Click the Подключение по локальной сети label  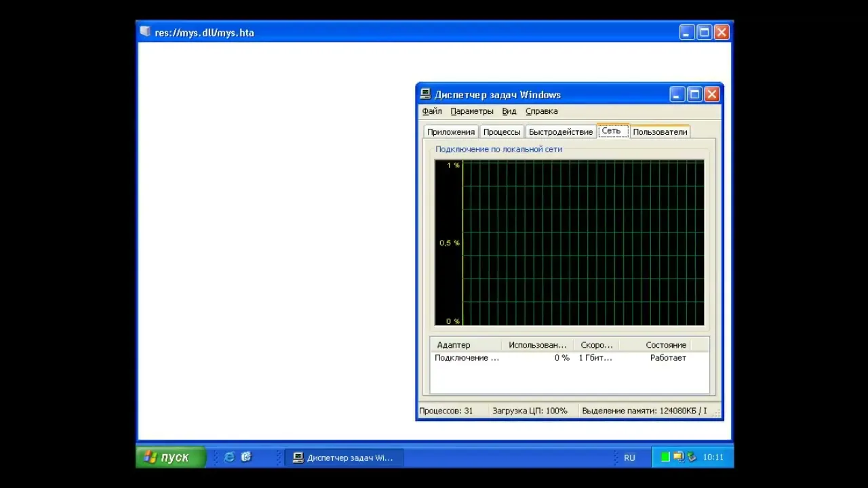[499, 149]
